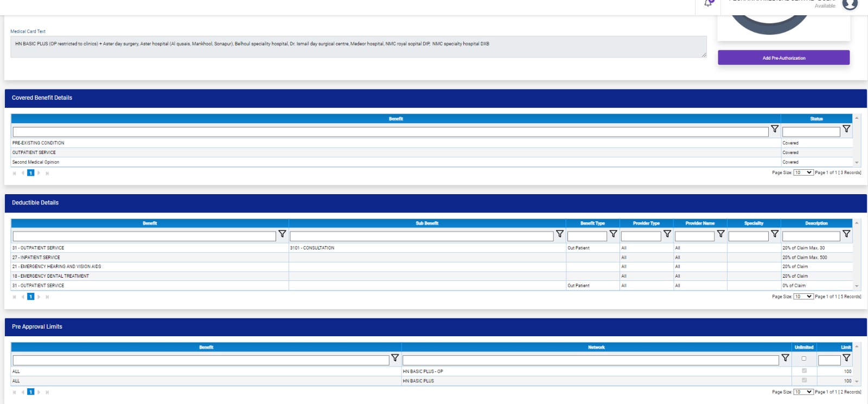
Task: Open filter menu for Covered Benefit's Benefit column
Action: point(775,129)
